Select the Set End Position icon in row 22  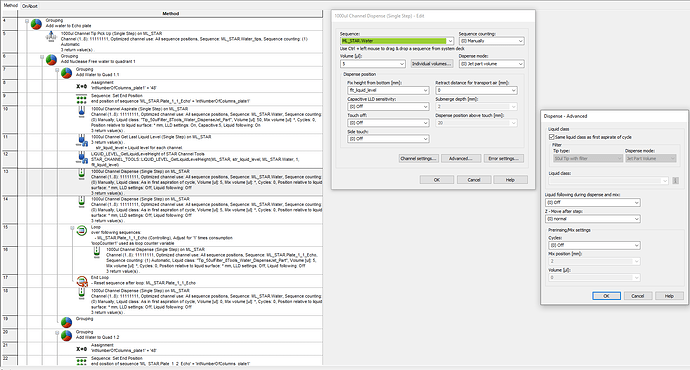(x=81, y=361)
